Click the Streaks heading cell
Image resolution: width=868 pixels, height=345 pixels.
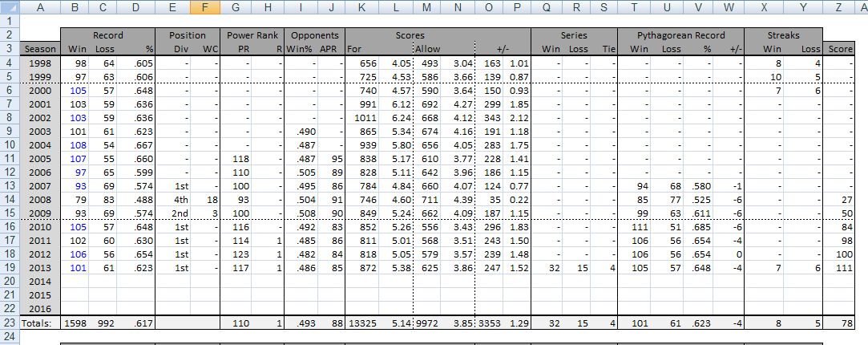[x=783, y=35]
